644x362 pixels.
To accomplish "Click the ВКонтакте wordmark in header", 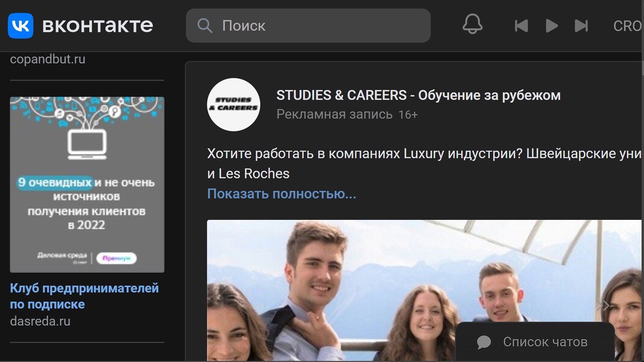I will click(97, 25).
